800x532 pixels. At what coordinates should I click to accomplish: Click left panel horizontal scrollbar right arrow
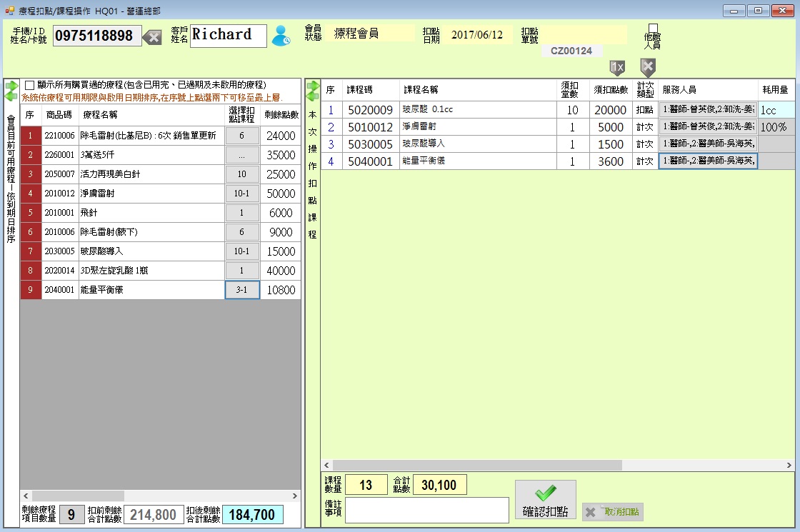296,496
